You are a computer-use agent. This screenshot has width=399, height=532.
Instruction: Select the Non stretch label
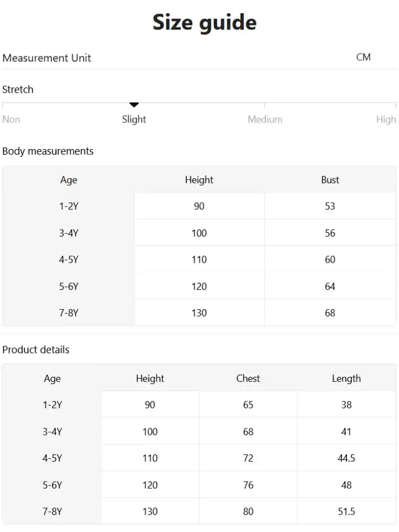pos(11,120)
